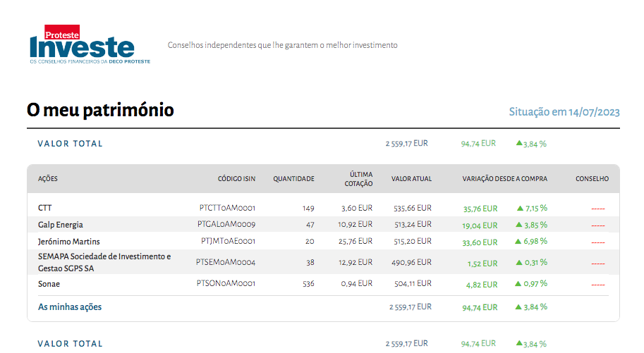Viewport: 644px width, 353px height.
Task: Click the Conselho column header
Action: (x=592, y=179)
